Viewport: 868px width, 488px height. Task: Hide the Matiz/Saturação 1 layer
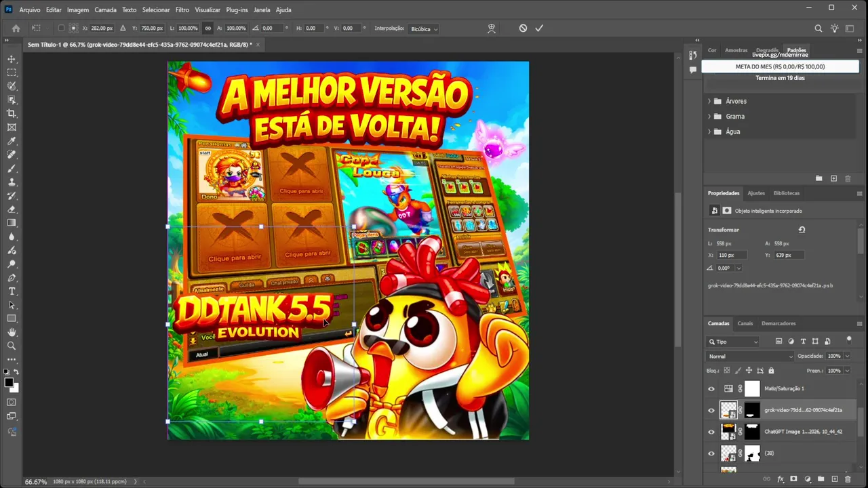click(x=711, y=389)
